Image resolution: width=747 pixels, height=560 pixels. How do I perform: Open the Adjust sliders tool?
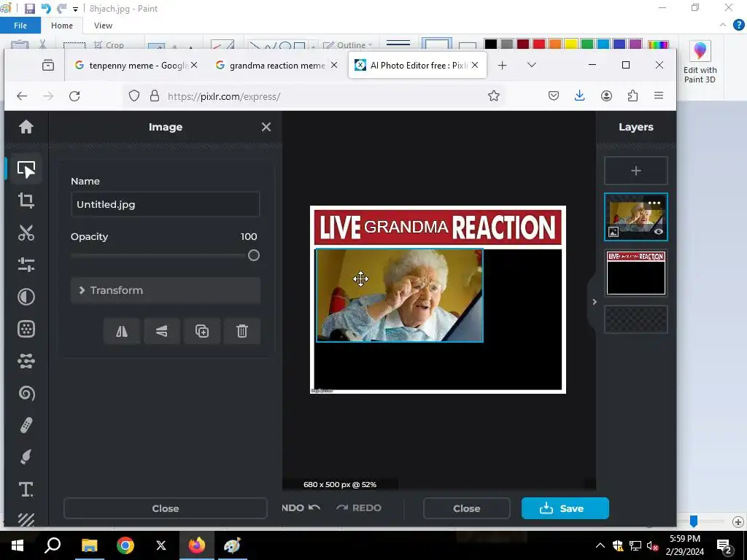pos(26,265)
